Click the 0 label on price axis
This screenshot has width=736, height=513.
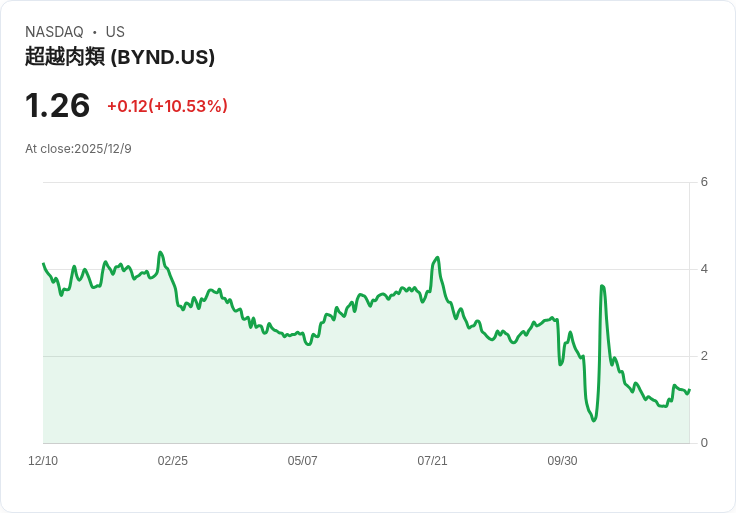pyautogui.click(x=704, y=443)
